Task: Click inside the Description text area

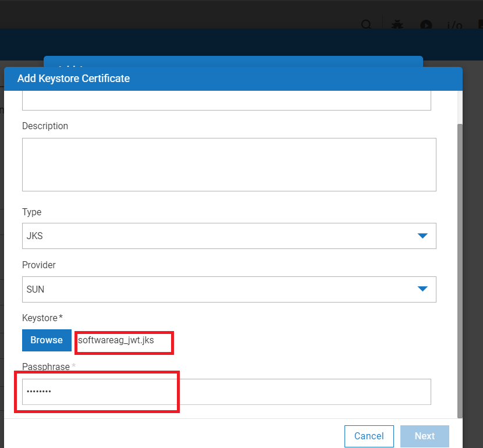Action: coord(229,164)
